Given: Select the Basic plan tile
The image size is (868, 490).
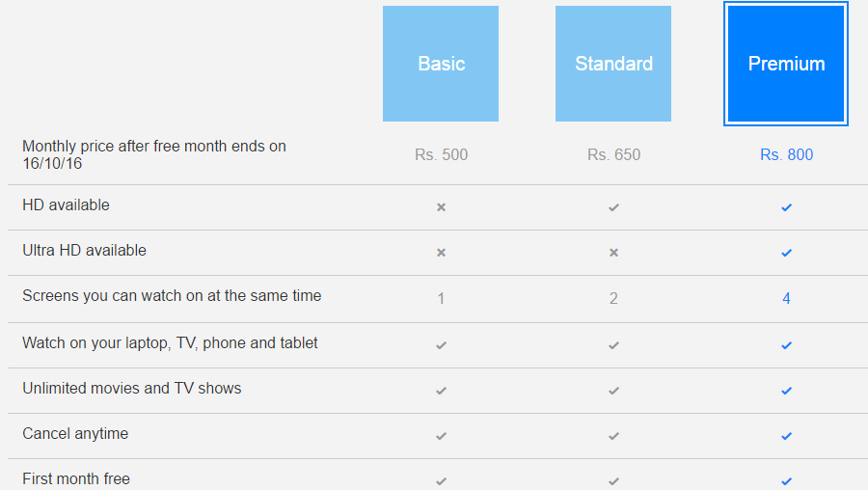Looking at the screenshot, I should click(x=441, y=64).
